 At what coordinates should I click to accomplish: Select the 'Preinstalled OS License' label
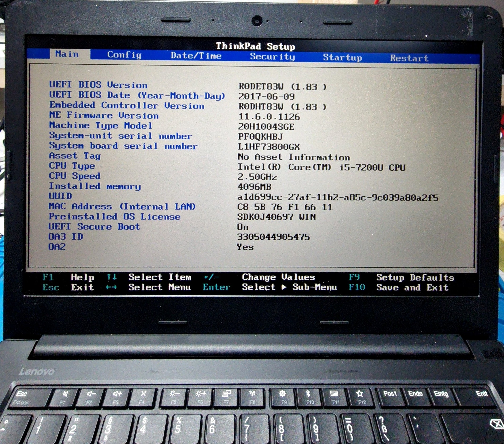[x=115, y=217]
